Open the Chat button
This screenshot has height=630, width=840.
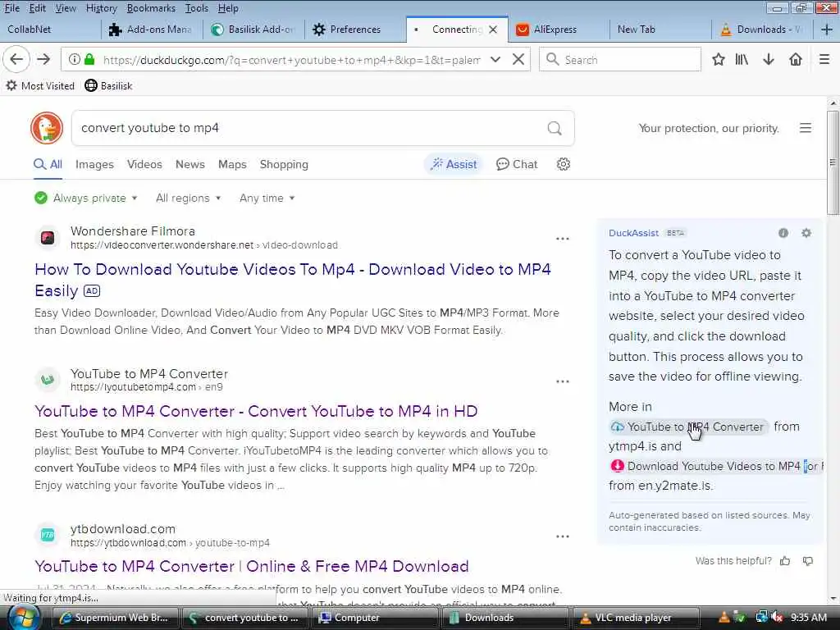517,164
